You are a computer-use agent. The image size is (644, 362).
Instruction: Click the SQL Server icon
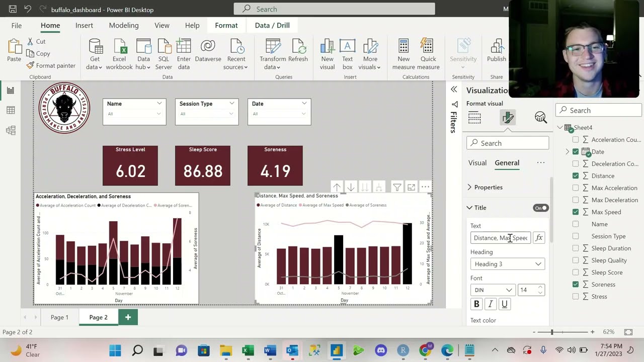point(164,46)
